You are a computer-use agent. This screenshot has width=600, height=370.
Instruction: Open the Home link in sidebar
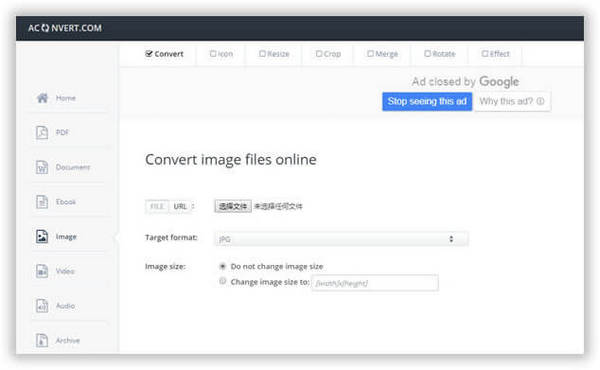pyautogui.click(x=66, y=98)
